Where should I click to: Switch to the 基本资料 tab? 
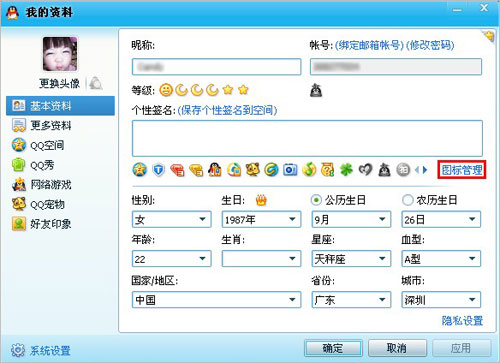point(60,106)
